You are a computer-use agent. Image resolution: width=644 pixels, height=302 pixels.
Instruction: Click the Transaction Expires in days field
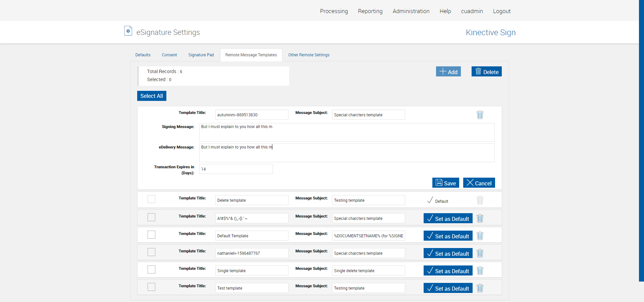click(236, 169)
